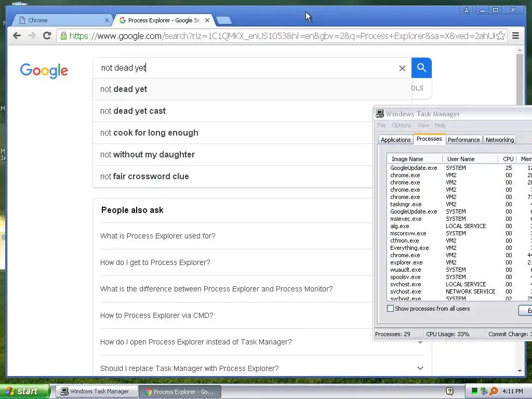Click the scroll-down arrow of the page scrollbar

(520, 371)
